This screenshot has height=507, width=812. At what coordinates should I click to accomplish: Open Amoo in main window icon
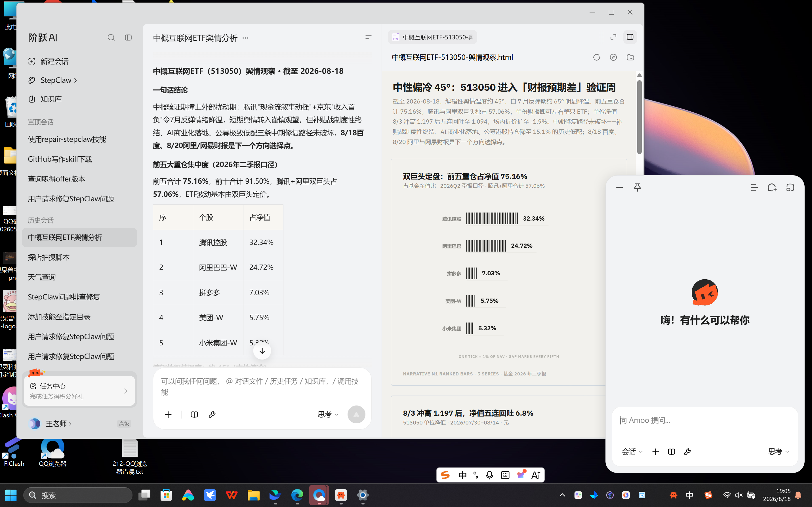coord(790,187)
